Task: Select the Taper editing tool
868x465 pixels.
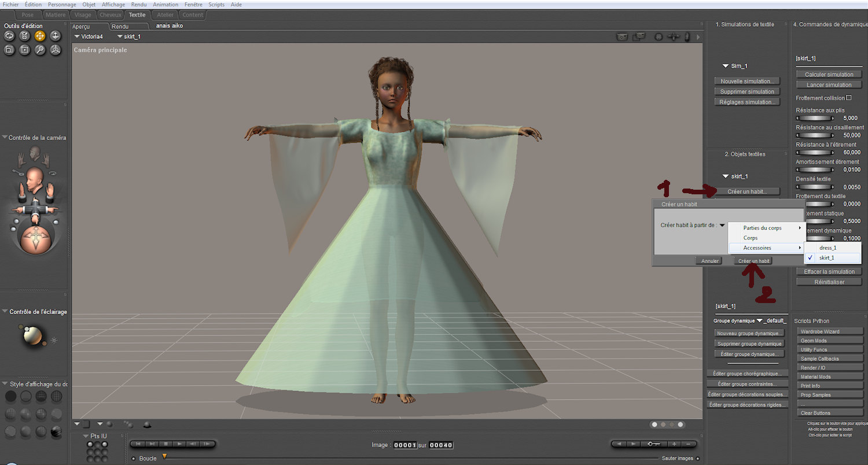Action: pos(24,50)
